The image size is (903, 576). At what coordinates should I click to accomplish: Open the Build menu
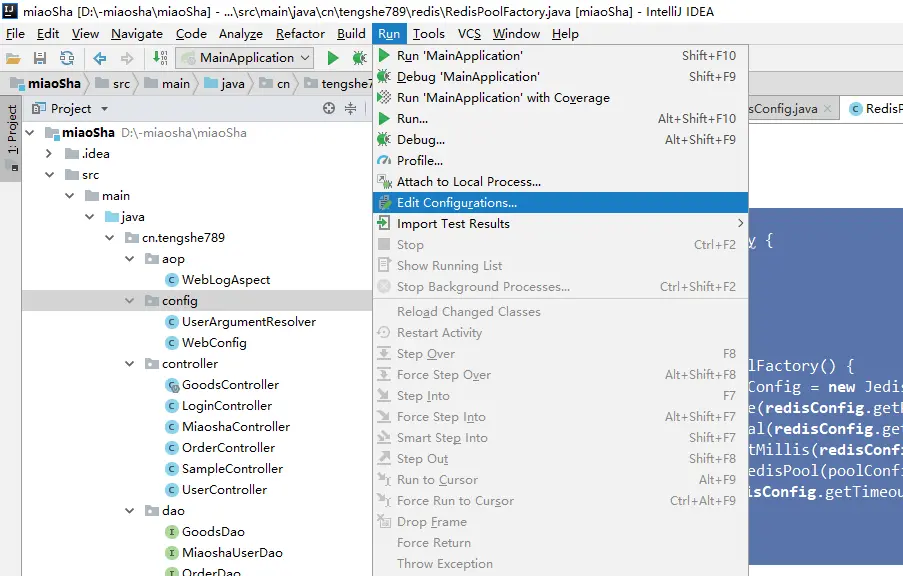coord(351,34)
